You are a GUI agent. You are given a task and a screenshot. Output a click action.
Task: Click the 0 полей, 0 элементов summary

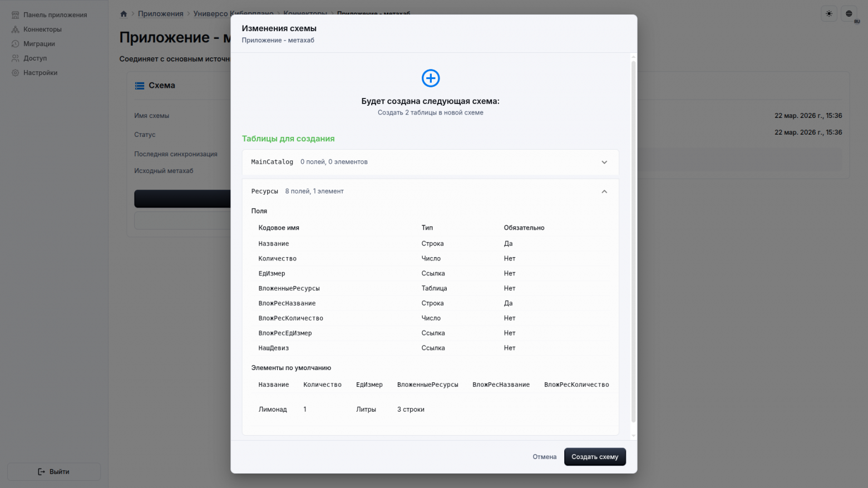coord(334,162)
